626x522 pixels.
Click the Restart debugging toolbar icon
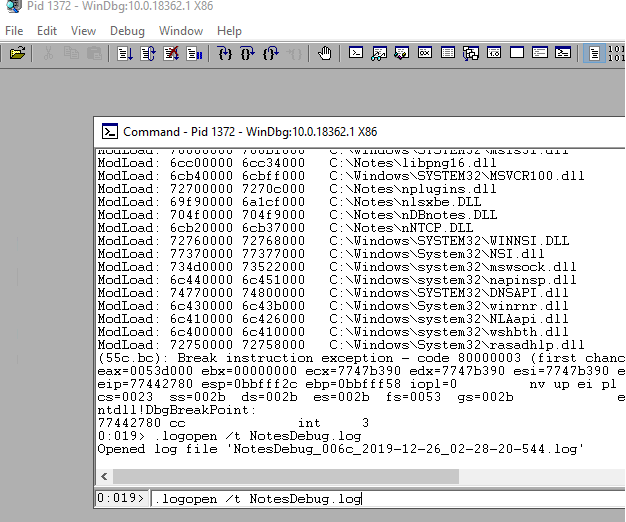point(148,53)
